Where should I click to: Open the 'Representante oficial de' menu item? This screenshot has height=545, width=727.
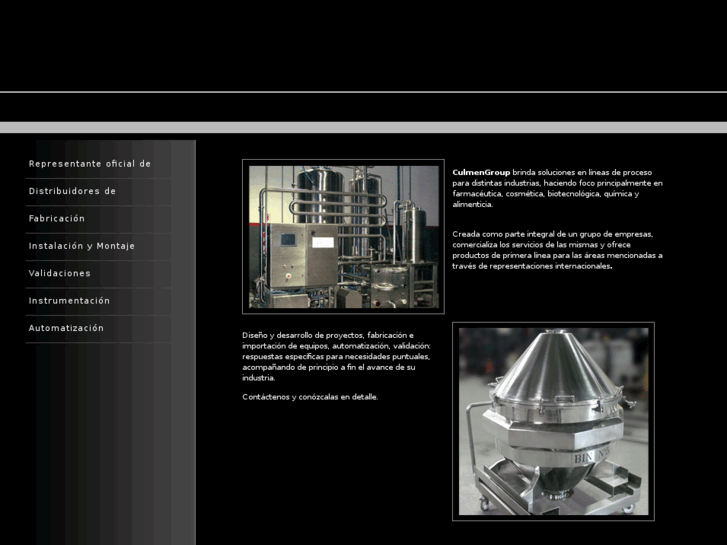tap(89, 164)
